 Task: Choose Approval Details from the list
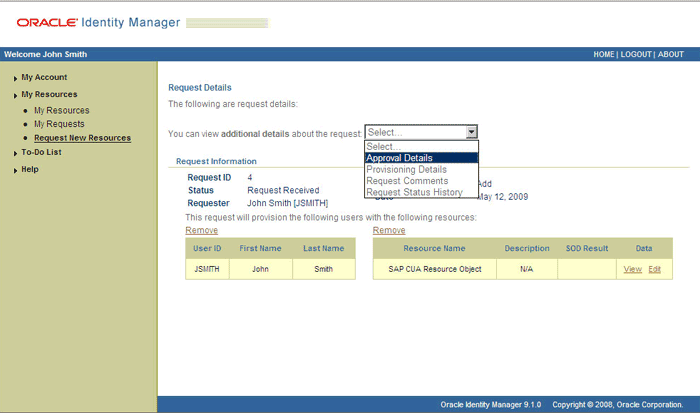421,158
